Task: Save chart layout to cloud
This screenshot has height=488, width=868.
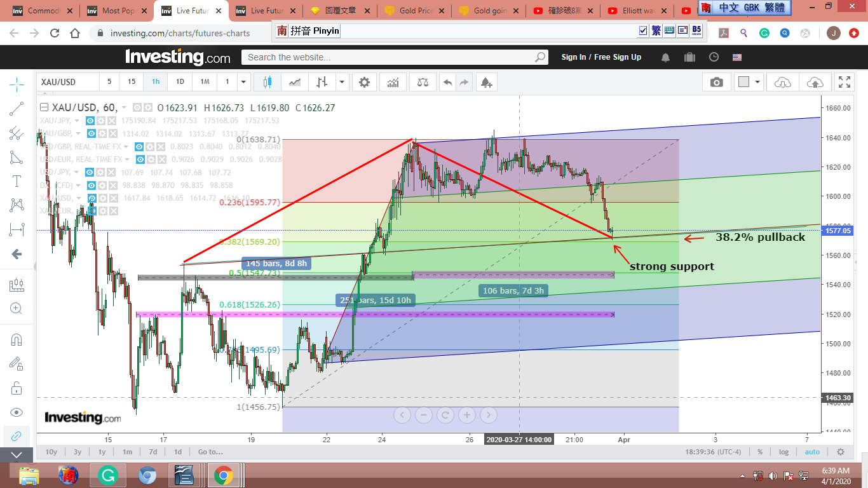Action: click(x=815, y=82)
